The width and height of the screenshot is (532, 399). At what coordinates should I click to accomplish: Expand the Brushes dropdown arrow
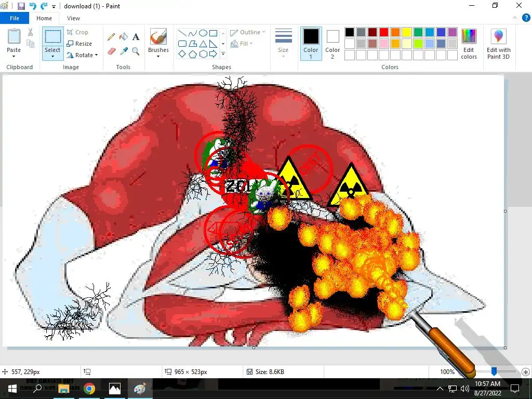point(158,56)
